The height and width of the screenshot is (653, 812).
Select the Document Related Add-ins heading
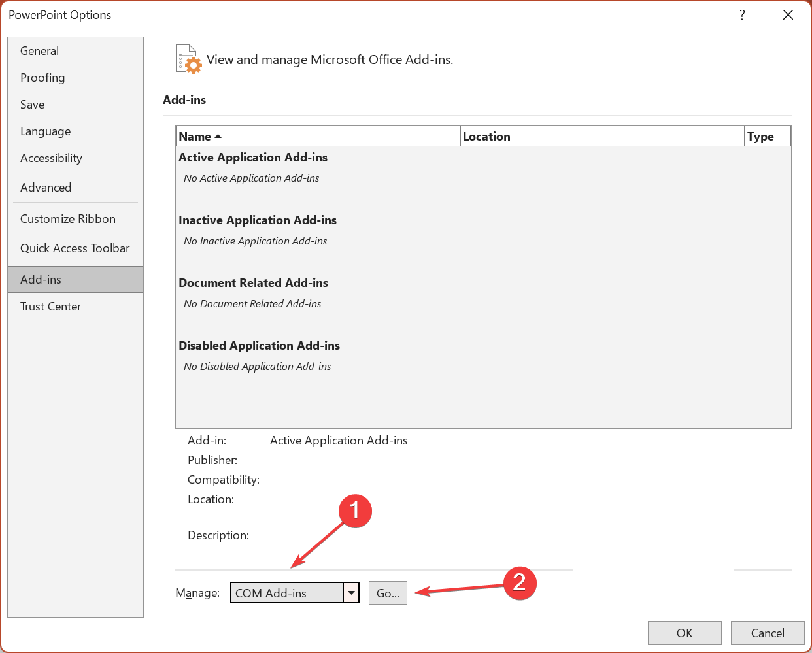click(x=254, y=283)
